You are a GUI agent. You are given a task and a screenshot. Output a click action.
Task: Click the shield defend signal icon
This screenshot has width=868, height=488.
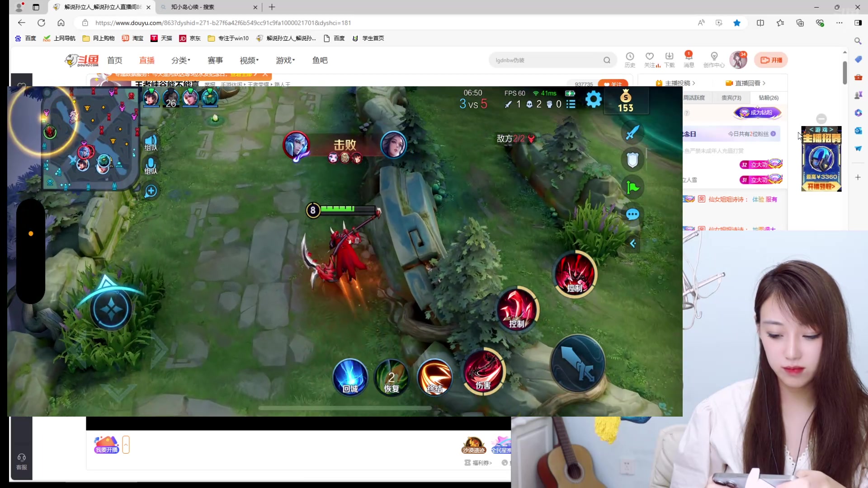point(632,160)
